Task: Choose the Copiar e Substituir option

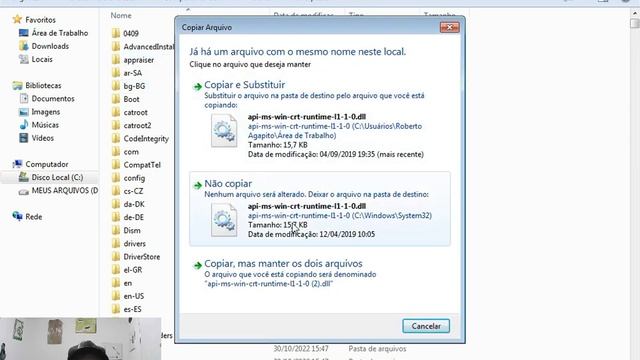Action: [320, 120]
